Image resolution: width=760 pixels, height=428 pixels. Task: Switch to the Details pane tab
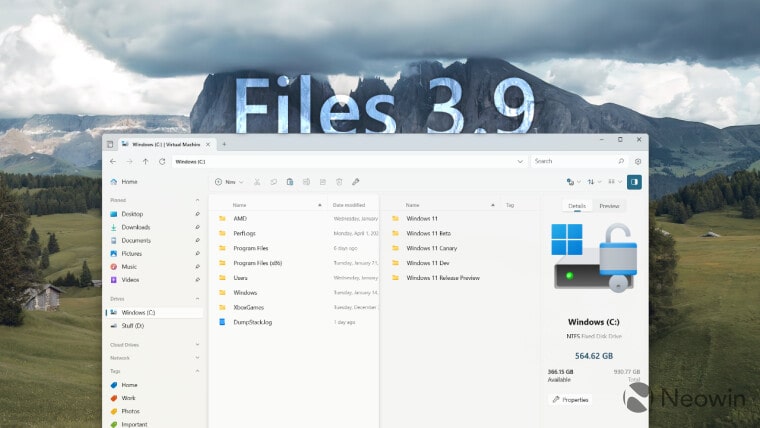point(577,206)
